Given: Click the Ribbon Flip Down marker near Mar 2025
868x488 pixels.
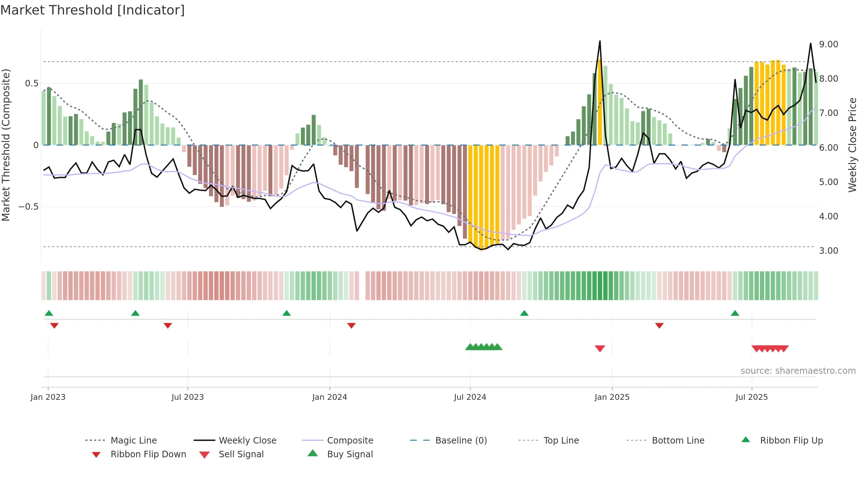Looking at the screenshot, I should coord(659,325).
